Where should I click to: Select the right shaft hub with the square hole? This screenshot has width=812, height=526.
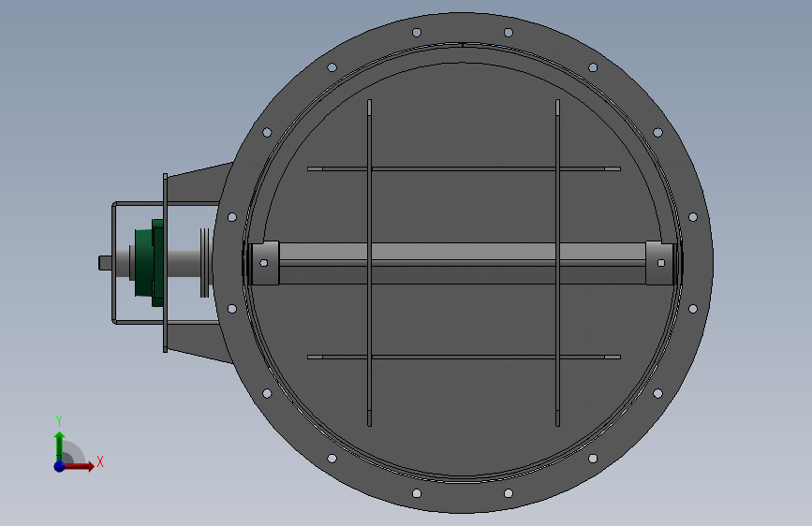tap(659, 263)
